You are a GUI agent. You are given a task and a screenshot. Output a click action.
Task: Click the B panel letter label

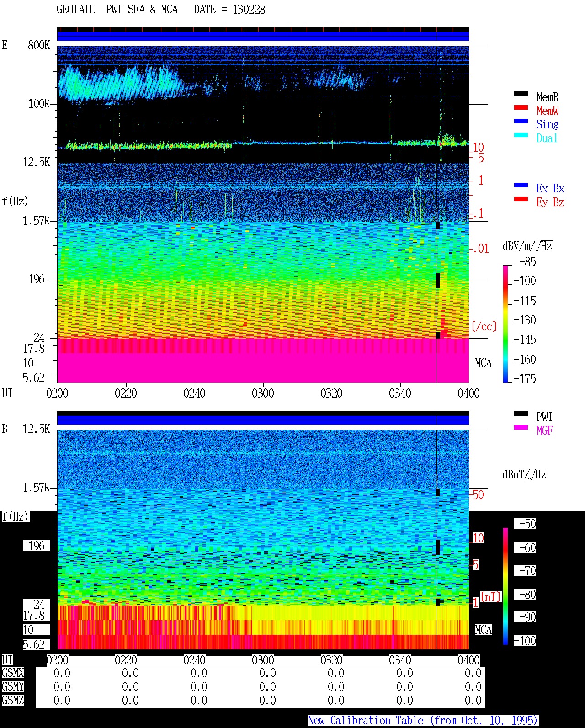pyautogui.click(x=5, y=429)
